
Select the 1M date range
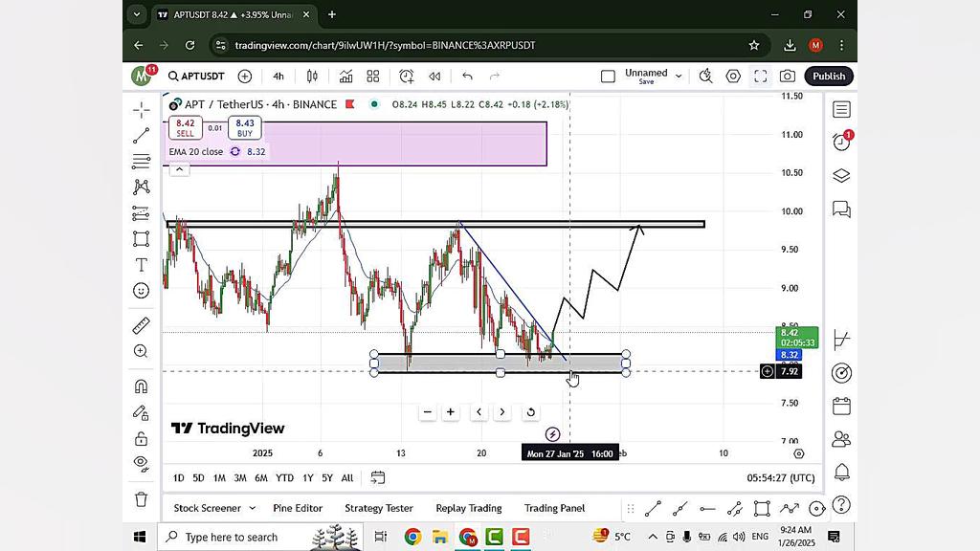point(219,478)
